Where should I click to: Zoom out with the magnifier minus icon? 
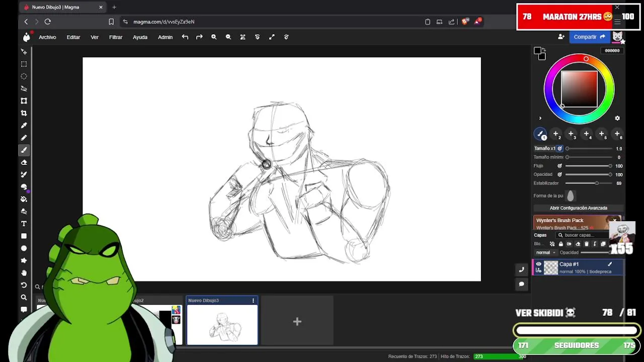228,37
